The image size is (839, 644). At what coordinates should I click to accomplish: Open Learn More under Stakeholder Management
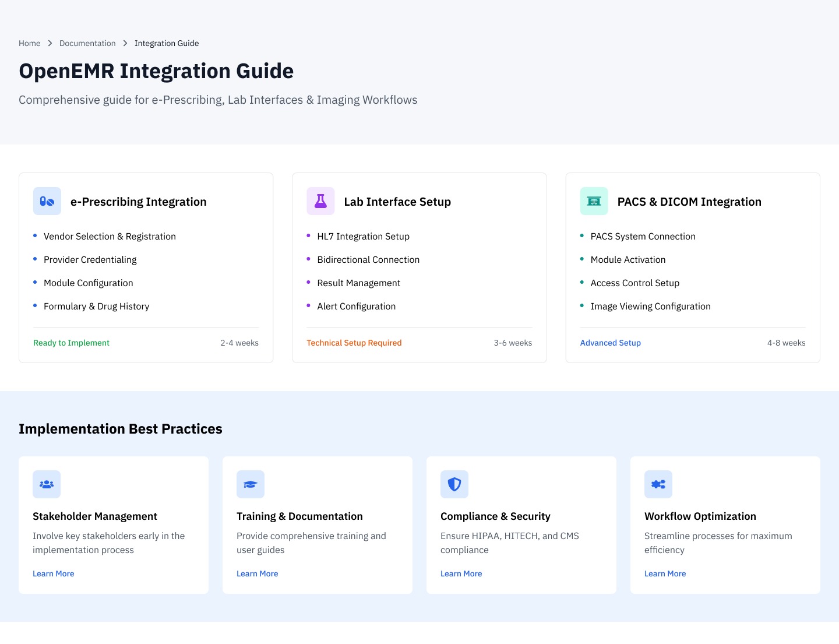click(54, 573)
